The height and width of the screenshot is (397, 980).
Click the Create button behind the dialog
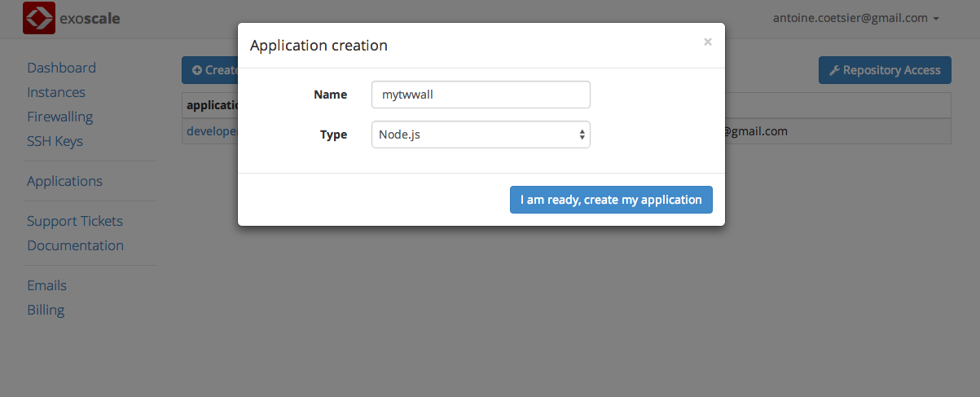(209, 70)
